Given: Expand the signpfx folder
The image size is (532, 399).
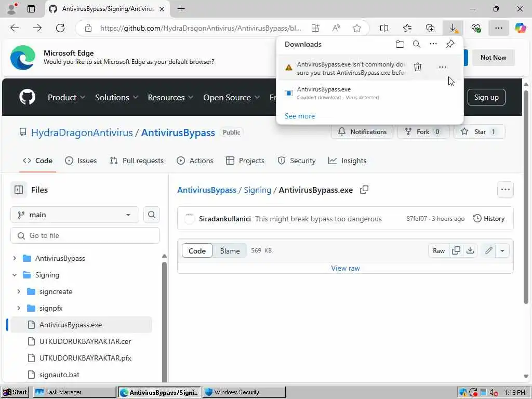Looking at the screenshot, I should coord(19,309).
